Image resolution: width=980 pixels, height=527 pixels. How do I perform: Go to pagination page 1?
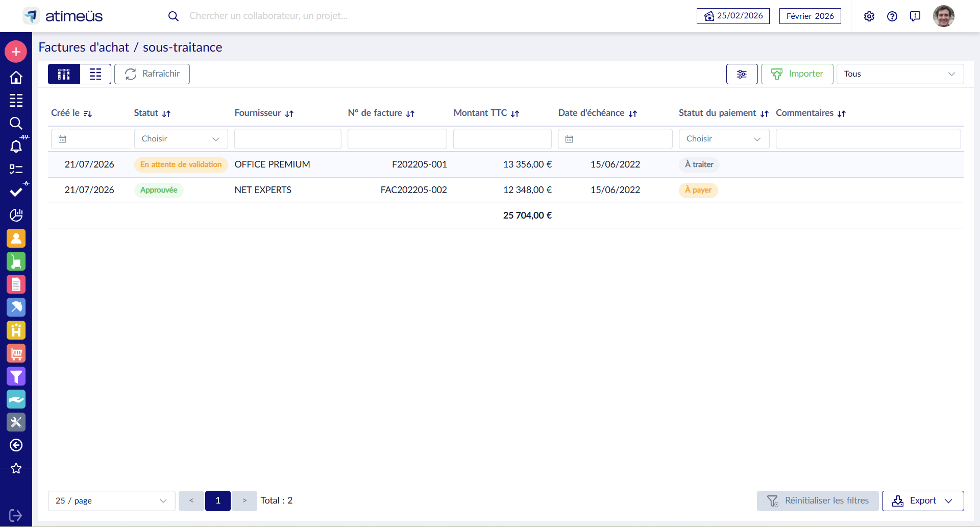(218, 501)
